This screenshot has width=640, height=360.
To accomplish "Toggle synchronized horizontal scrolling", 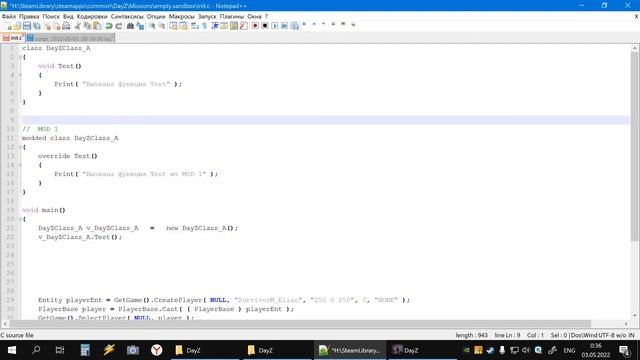I will pyautogui.click(x=183, y=26).
